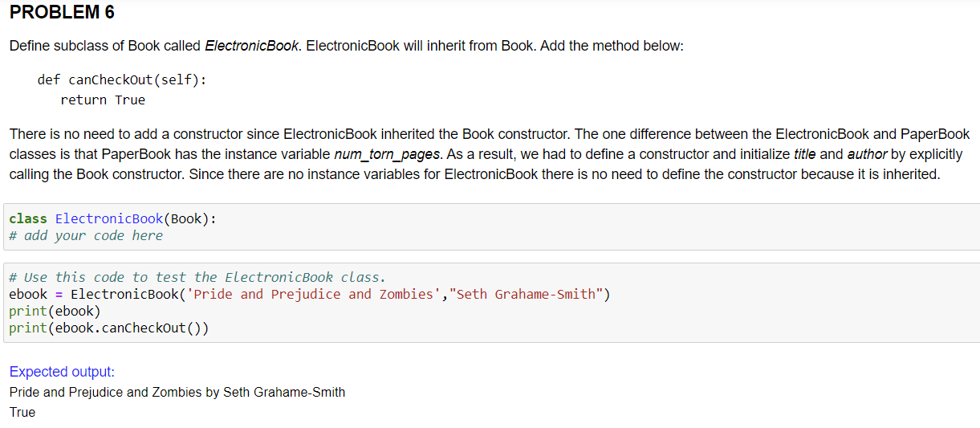The width and height of the screenshot is (980, 428).
Task: Click the '# Use this code to test' comment
Action: [x=197, y=277]
